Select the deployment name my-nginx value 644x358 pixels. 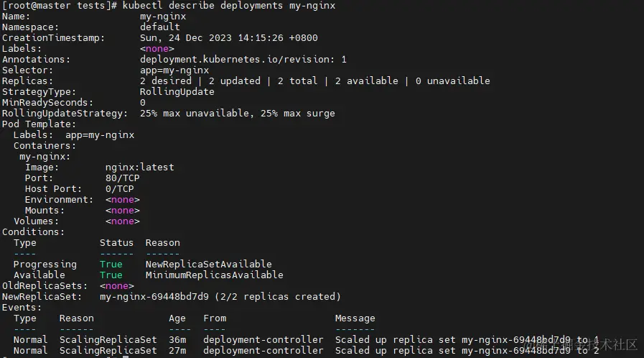click(x=163, y=17)
